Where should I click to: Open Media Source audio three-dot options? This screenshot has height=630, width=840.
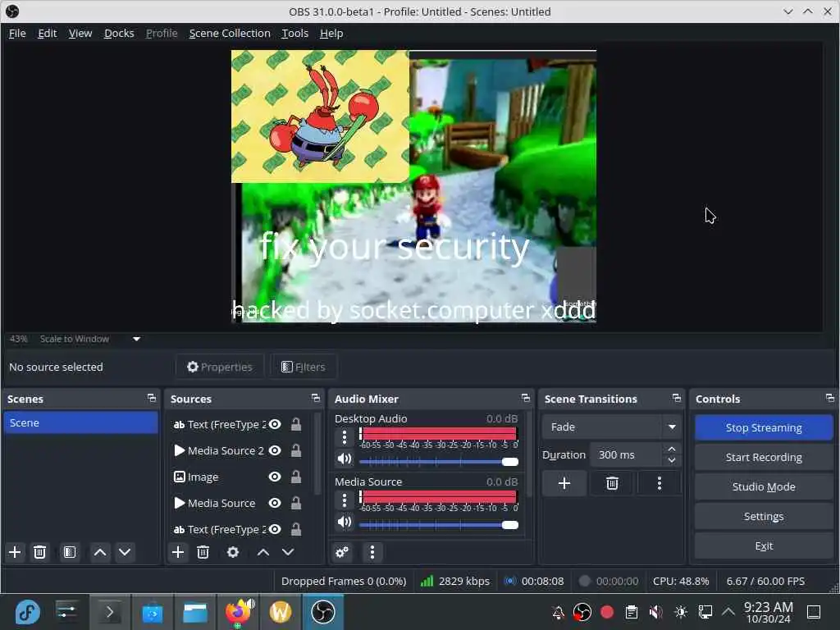coord(345,500)
